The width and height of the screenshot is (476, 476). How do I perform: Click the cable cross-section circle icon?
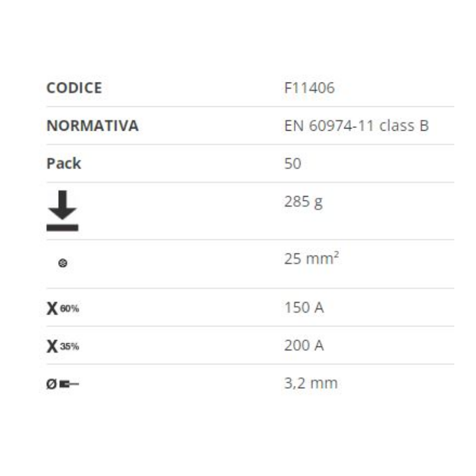point(63,263)
